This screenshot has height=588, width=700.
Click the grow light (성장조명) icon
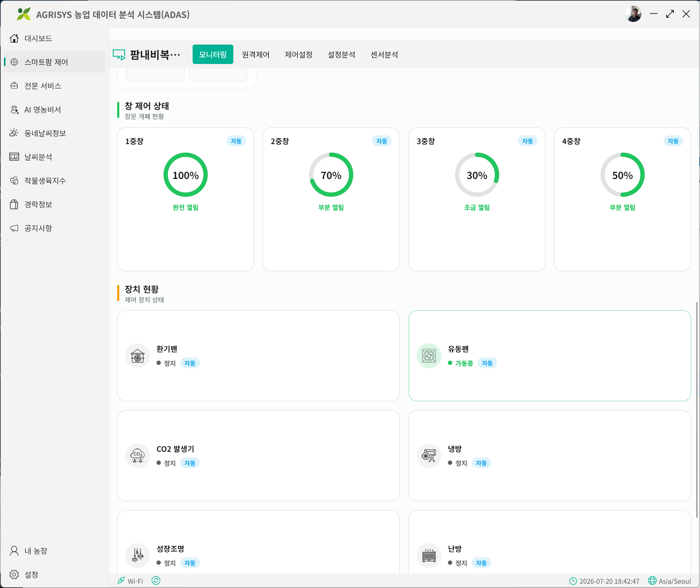(x=138, y=556)
